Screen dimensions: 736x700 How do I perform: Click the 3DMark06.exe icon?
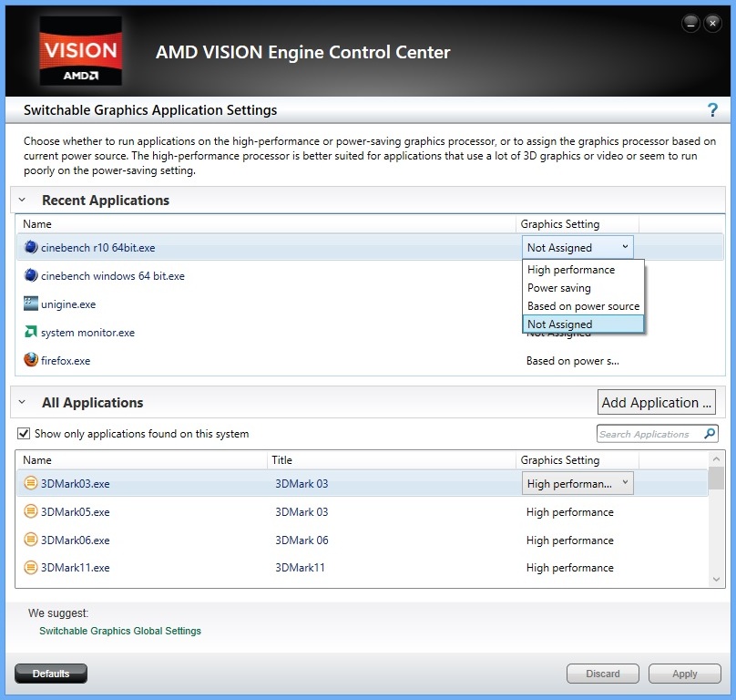pos(30,540)
